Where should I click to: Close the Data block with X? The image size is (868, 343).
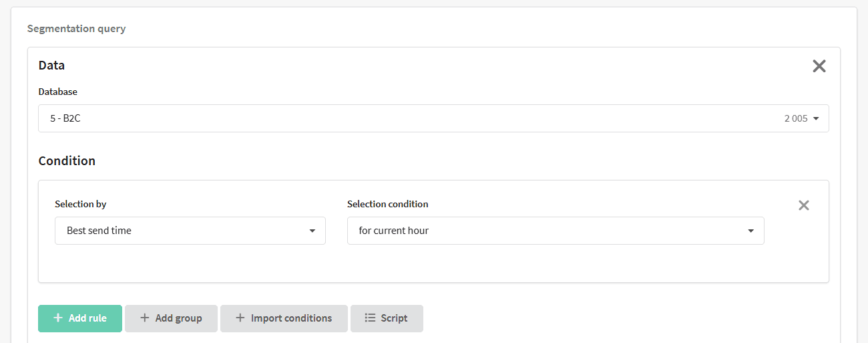coord(819,66)
